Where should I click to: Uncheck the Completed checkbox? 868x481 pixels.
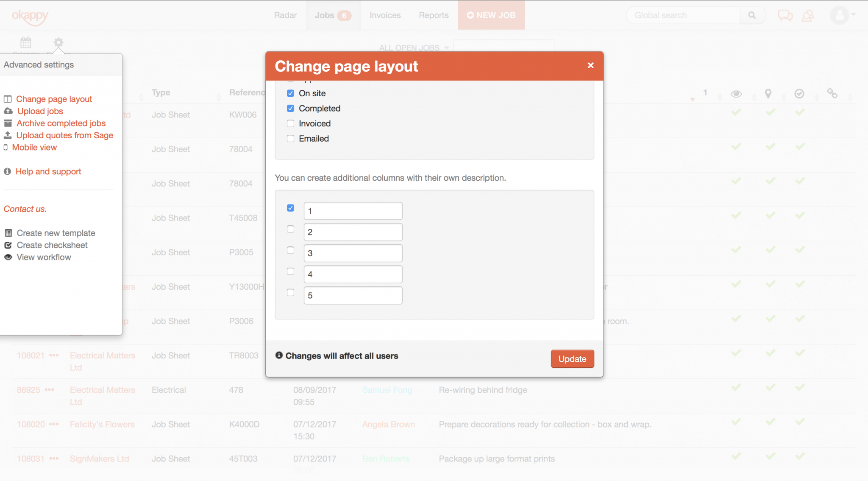pyautogui.click(x=290, y=109)
